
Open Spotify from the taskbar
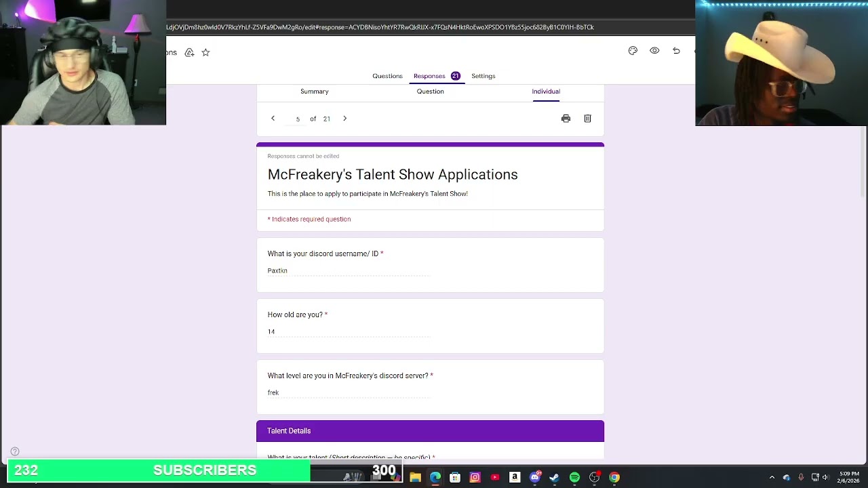pos(574,477)
